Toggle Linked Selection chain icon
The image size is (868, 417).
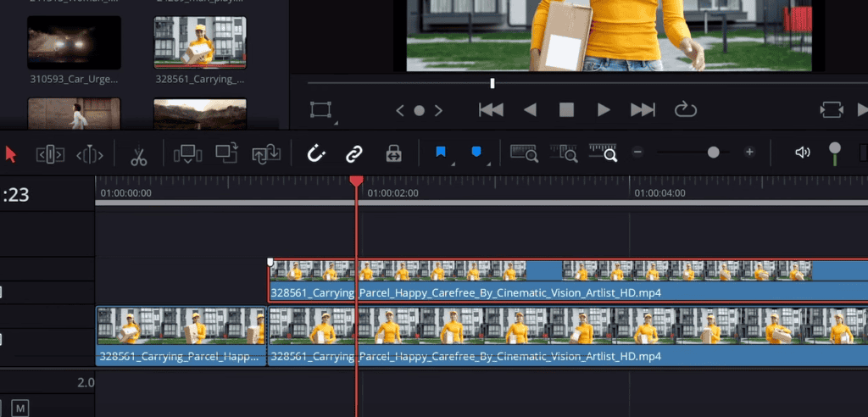354,153
